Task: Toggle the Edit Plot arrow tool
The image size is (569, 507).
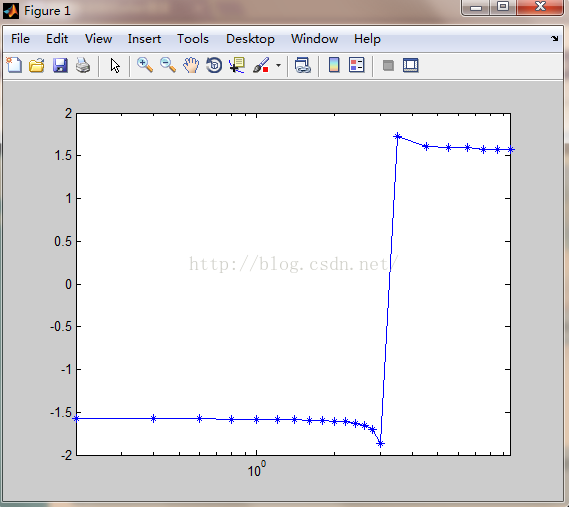Action: pyautogui.click(x=115, y=66)
